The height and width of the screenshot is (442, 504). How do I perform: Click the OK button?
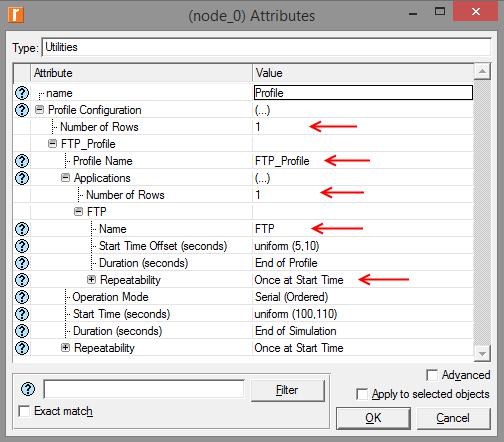coord(373,418)
